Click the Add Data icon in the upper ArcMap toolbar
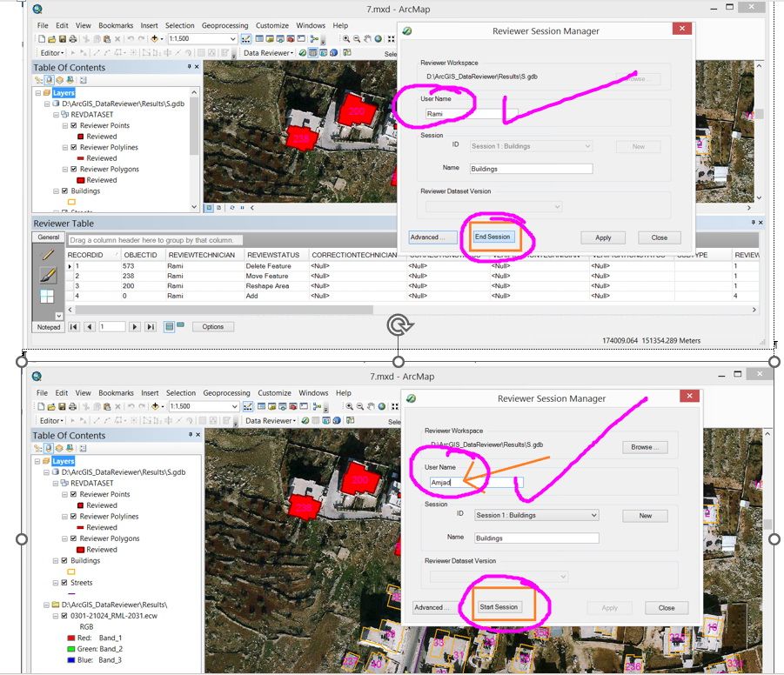The image size is (784, 675). pos(155,39)
